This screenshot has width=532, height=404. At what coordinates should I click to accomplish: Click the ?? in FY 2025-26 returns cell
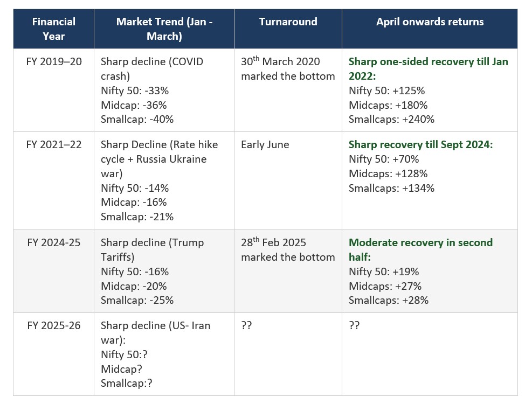click(354, 326)
